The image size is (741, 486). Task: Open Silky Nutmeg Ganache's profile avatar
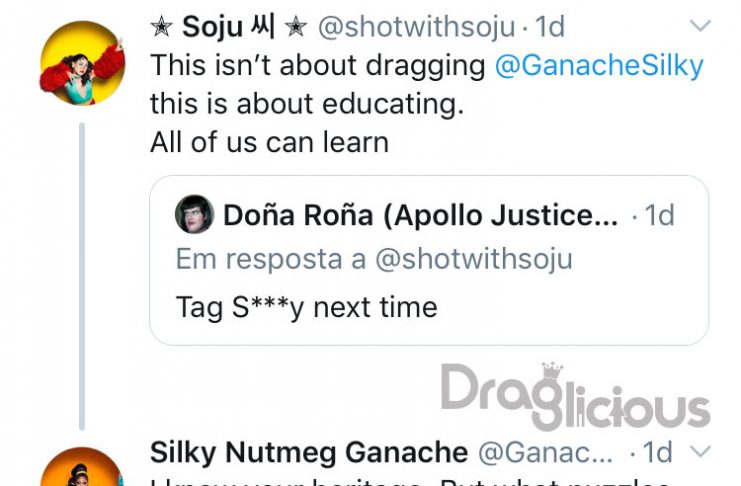tap(82, 467)
